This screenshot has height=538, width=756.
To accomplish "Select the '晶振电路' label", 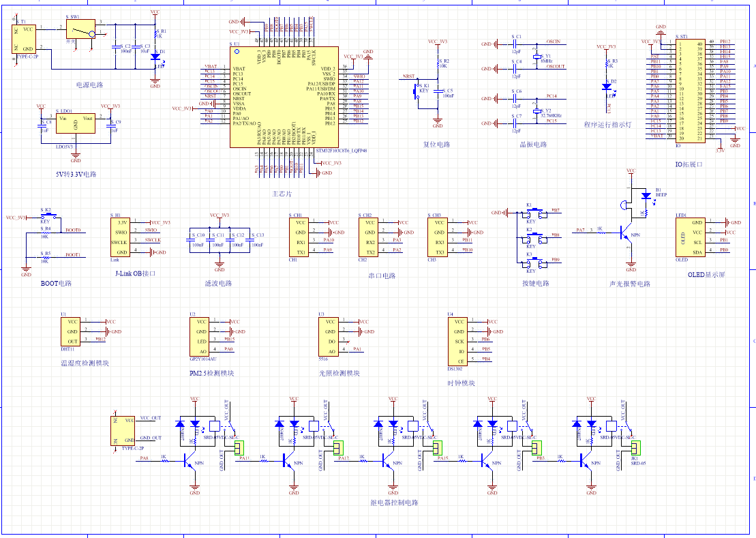I will coord(533,144).
